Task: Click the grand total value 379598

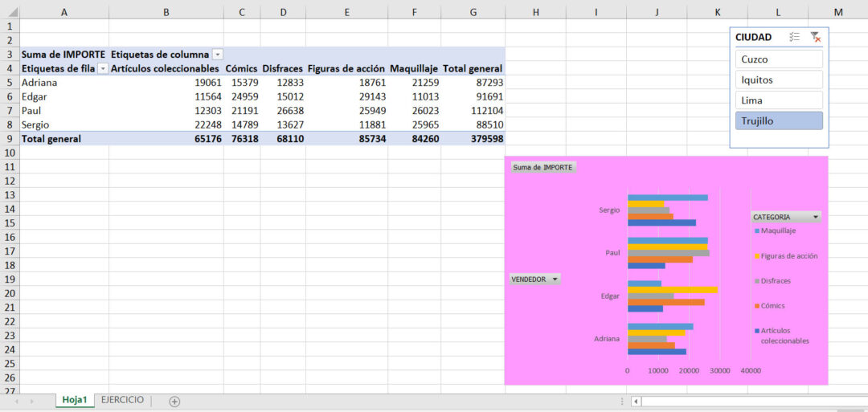Action: (473, 139)
